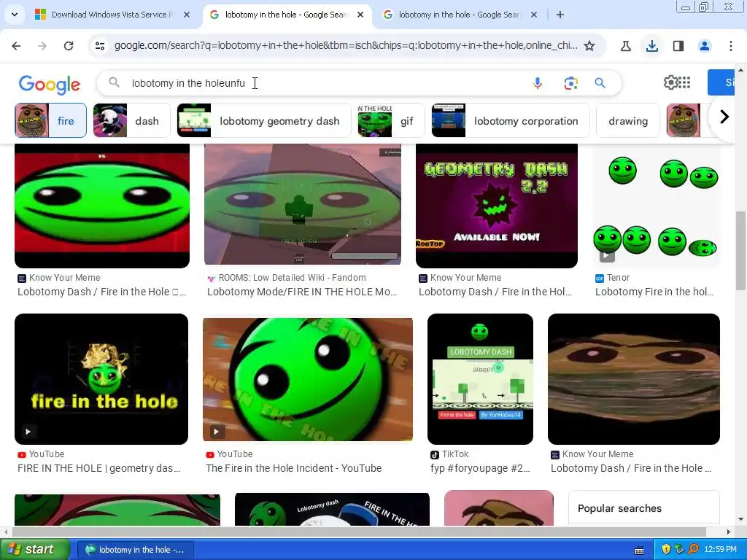
Task: Switch to the third lobotomy in the hole tab
Action: [x=460, y=15]
